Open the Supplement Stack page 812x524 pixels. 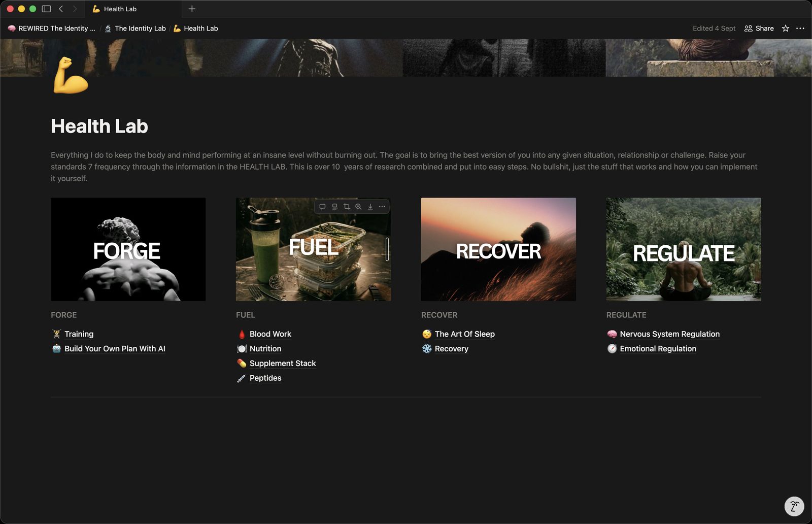(277, 364)
